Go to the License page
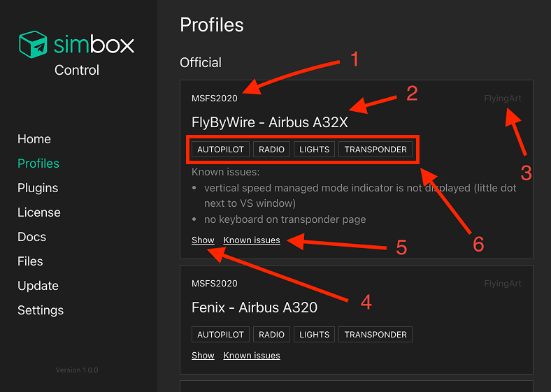Image resolution: width=551 pixels, height=392 pixels. [39, 212]
